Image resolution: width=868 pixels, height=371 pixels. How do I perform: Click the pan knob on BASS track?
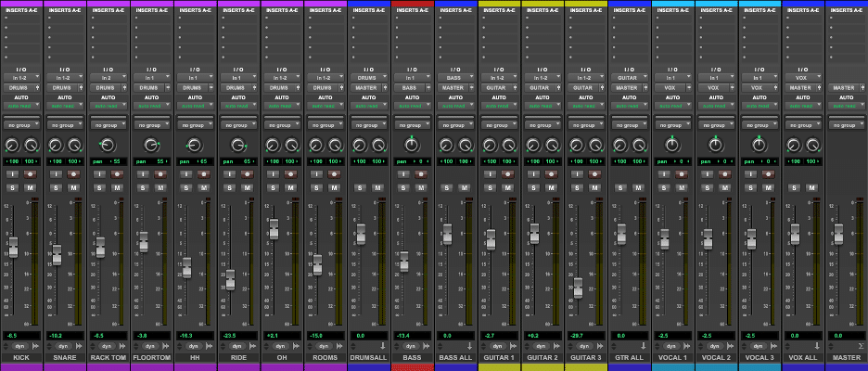(x=411, y=144)
